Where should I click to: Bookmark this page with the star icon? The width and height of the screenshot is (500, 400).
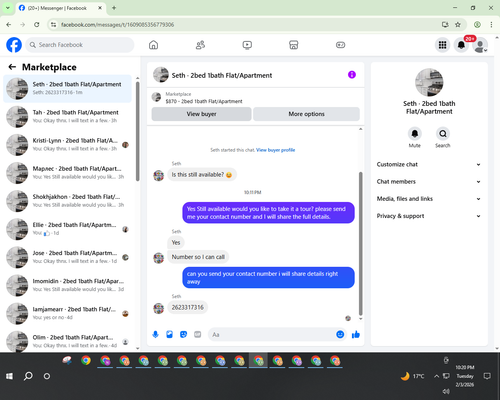[458, 24]
